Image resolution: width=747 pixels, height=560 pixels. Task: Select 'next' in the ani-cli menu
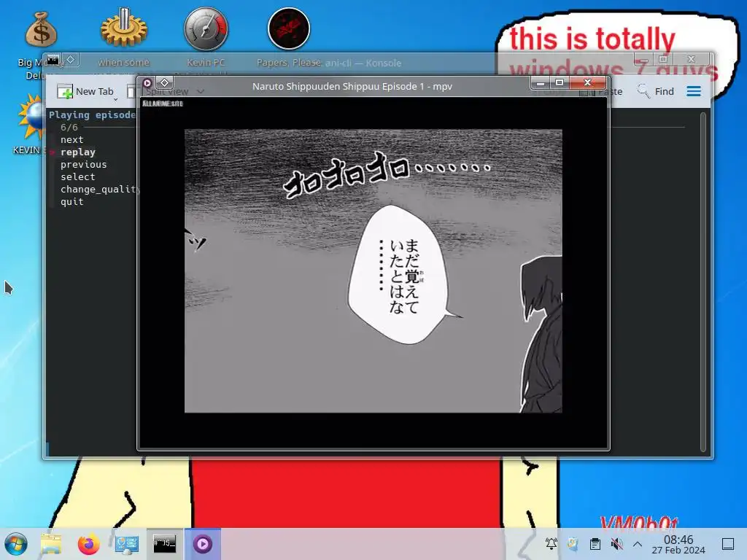point(72,139)
